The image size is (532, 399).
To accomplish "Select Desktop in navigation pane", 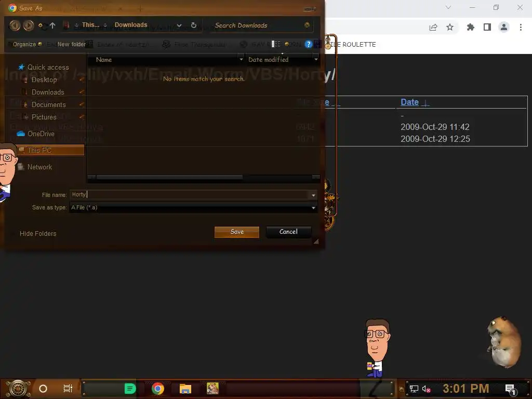I will pyautogui.click(x=44, y=79).
